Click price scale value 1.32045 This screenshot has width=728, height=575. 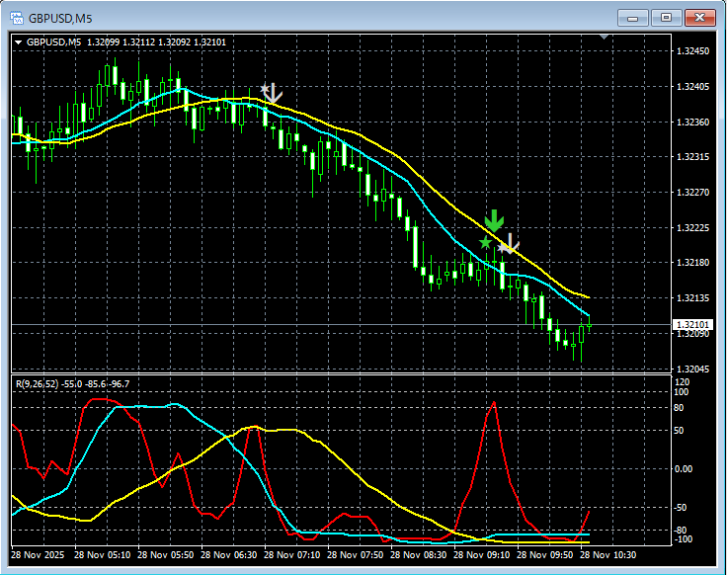point(693,370)
